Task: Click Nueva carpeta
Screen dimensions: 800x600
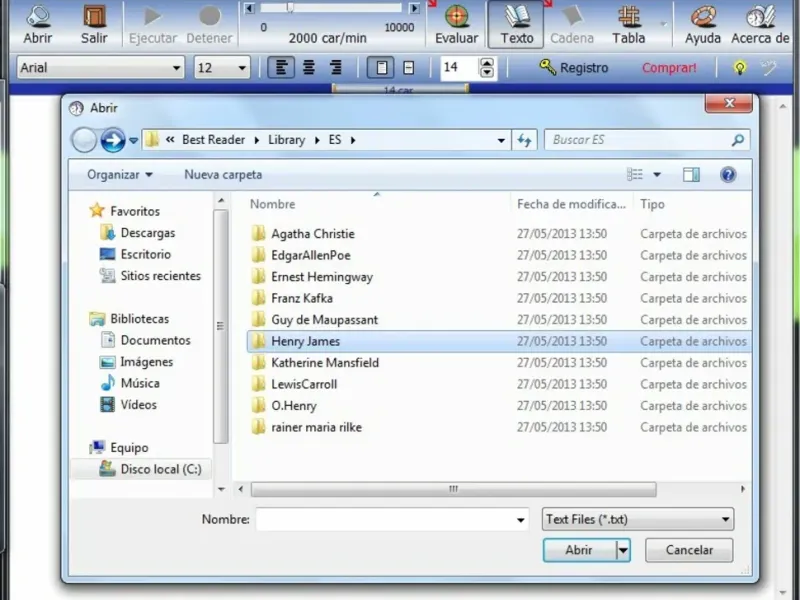Action: click(223, 174)
